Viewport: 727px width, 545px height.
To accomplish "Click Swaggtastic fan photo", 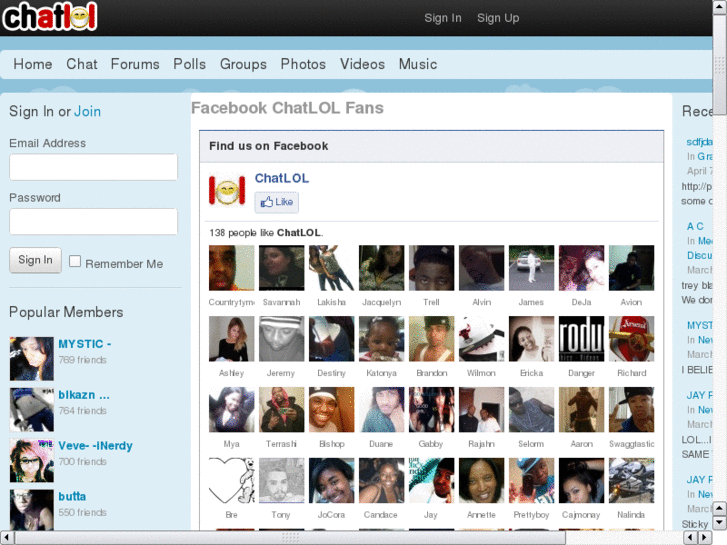I will coord(631,410).
